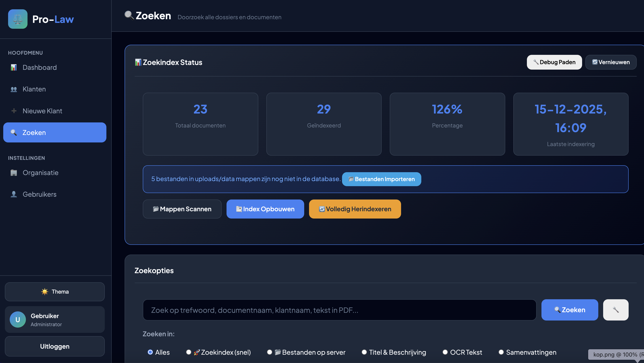Select the Dashboard chart icon in sidebar
644x363 pixels.
click(x=14, y=67)
